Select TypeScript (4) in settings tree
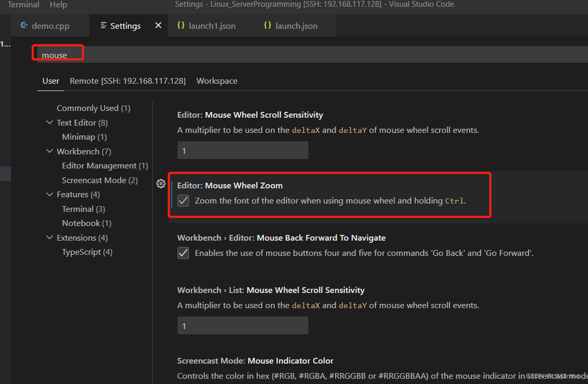 point(87,252)
